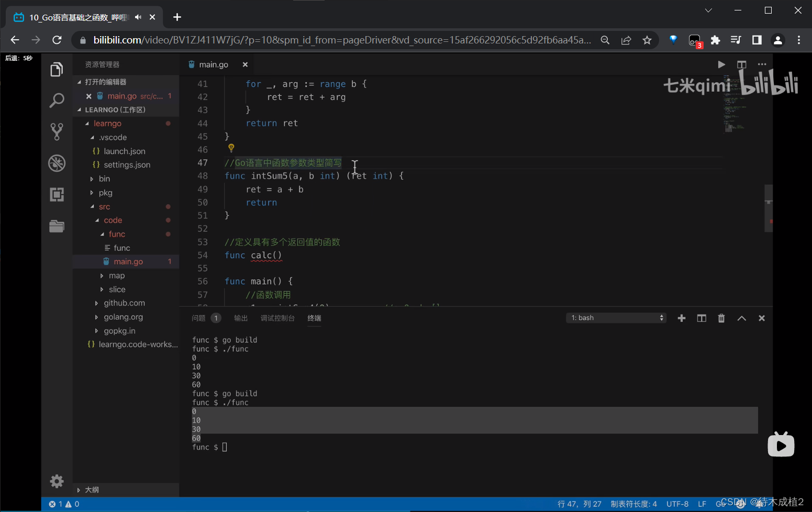812x512 pixels.
Task: Switch to the Output (输出) panel tab
Action: coord(241,318)
